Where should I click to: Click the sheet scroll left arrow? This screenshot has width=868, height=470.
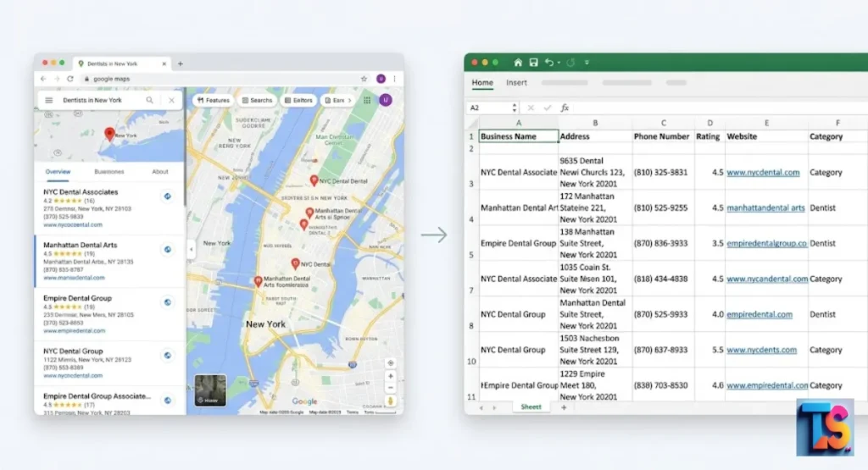[481, 407]
